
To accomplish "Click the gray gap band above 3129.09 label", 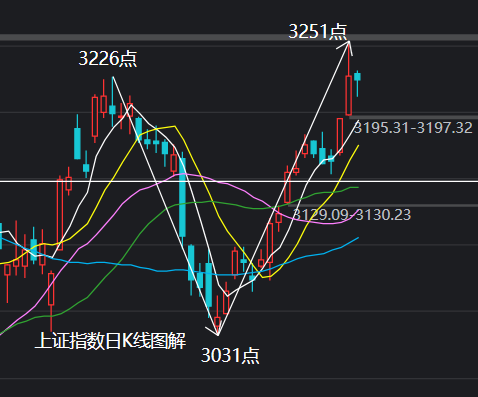I will click(383, 205).
